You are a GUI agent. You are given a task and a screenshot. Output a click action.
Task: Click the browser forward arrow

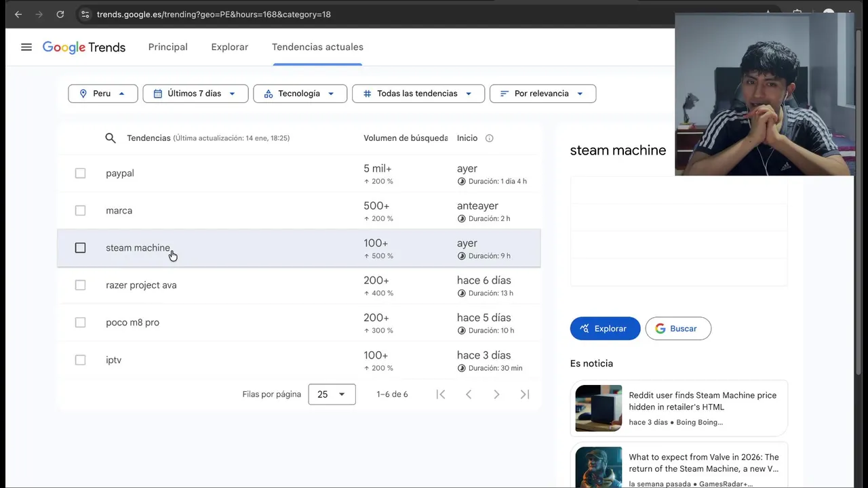coord(39,14)
